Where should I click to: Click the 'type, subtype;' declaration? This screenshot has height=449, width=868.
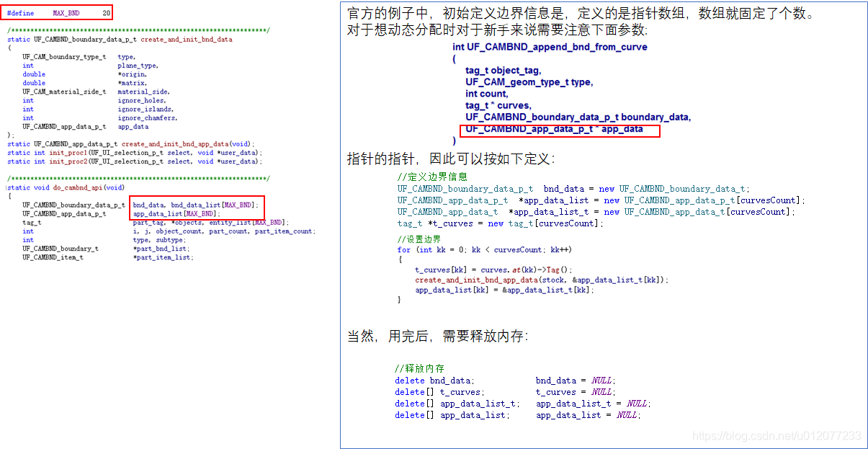pos(158,240)
